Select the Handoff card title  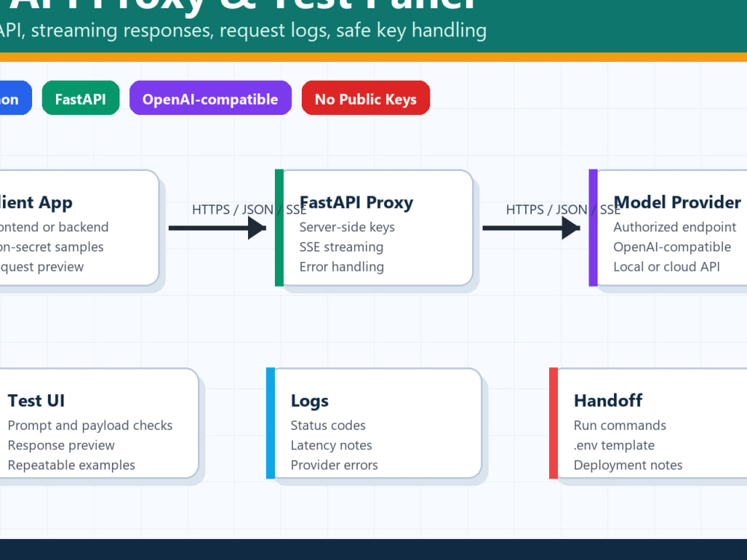point(608,400)
